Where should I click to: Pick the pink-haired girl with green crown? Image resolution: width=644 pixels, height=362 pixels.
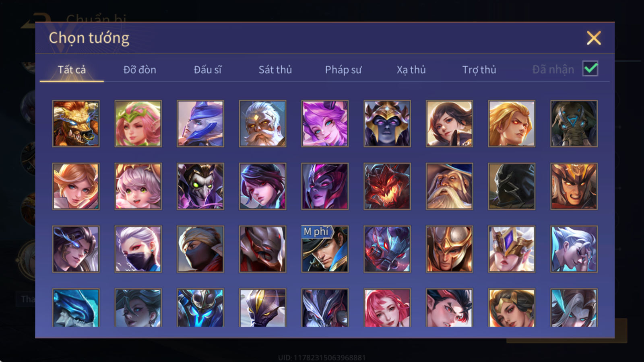coord(138,123)
